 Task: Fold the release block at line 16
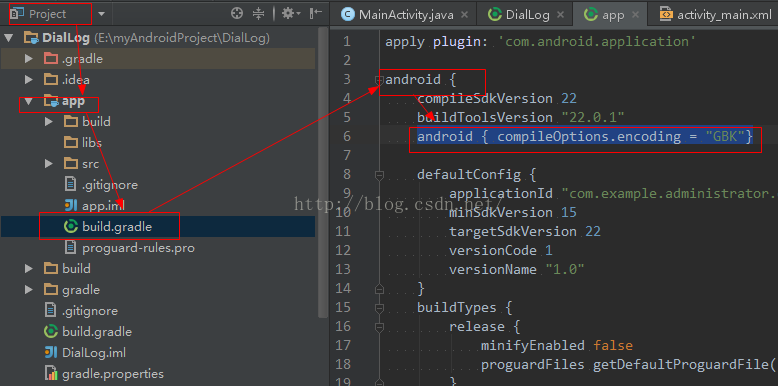[380, 326]
